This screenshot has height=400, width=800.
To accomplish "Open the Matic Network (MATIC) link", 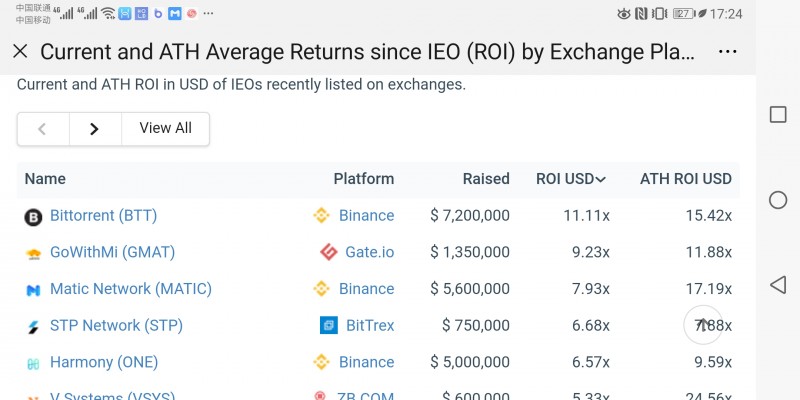I will click(x=131, y=289).
